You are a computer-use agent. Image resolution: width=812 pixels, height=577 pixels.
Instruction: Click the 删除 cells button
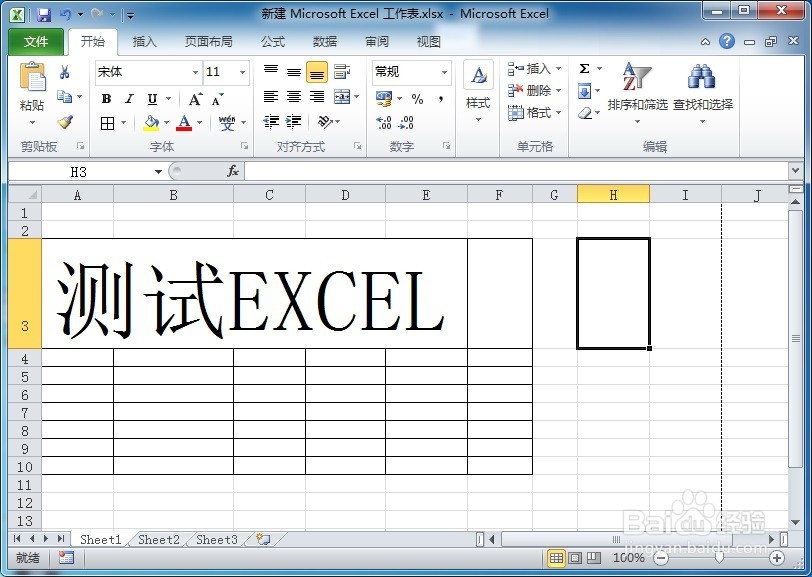[x=534, y=90]
